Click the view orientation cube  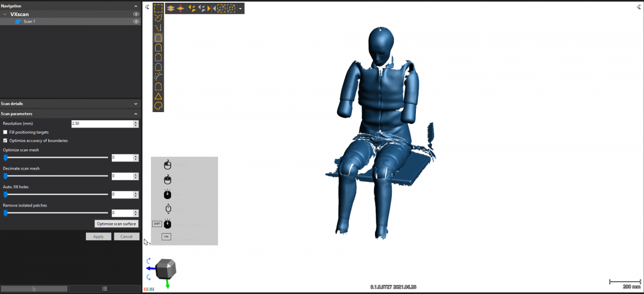tap(165, 269)
